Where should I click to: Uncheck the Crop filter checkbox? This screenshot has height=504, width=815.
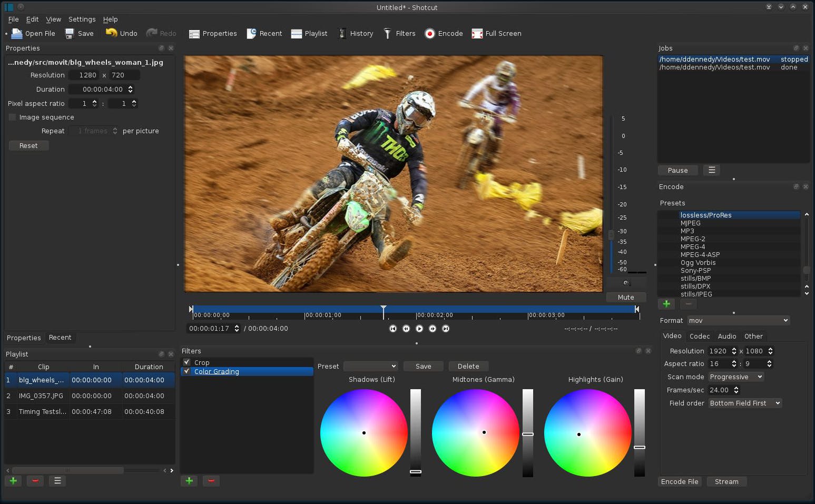[x=187, y=362]
